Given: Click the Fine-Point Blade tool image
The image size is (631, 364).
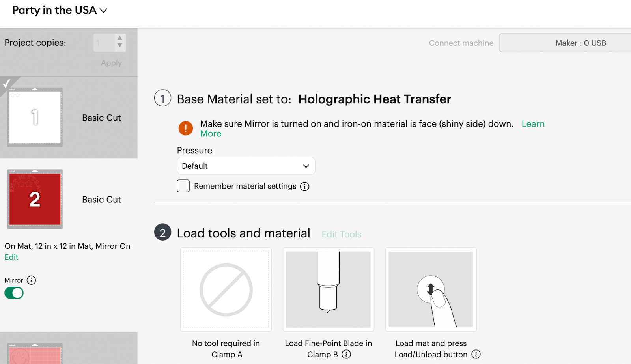Looking at the screenshot, I should (328, 289).
